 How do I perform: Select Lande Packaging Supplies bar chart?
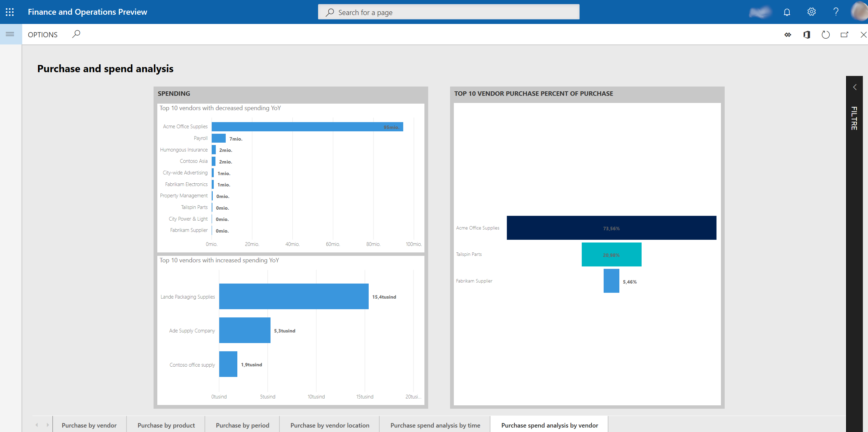pyautogui.click(x=293, y=297)
